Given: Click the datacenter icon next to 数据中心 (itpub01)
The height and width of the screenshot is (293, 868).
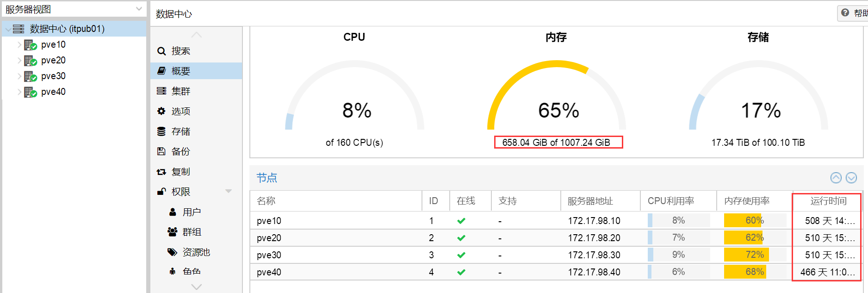Looking at the screenshot, I should pyautogui.click(x=19, y=29).
